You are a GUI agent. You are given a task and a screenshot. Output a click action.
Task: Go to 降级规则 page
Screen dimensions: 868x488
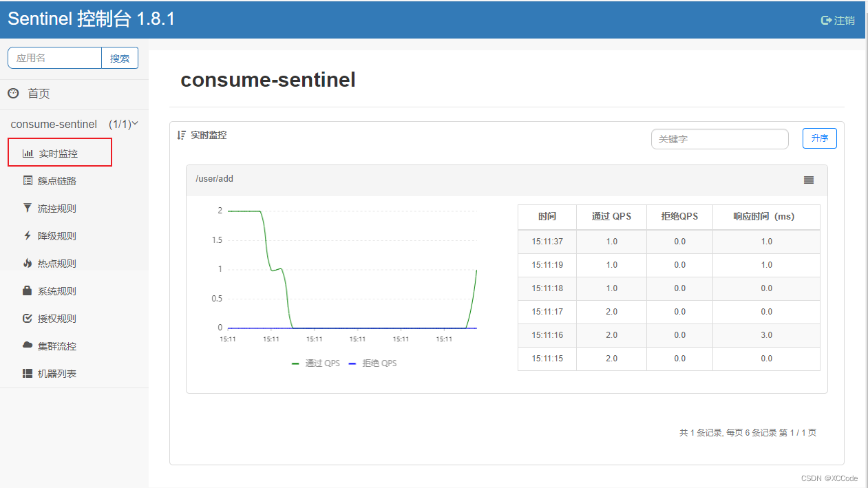(x=57, y=236)
